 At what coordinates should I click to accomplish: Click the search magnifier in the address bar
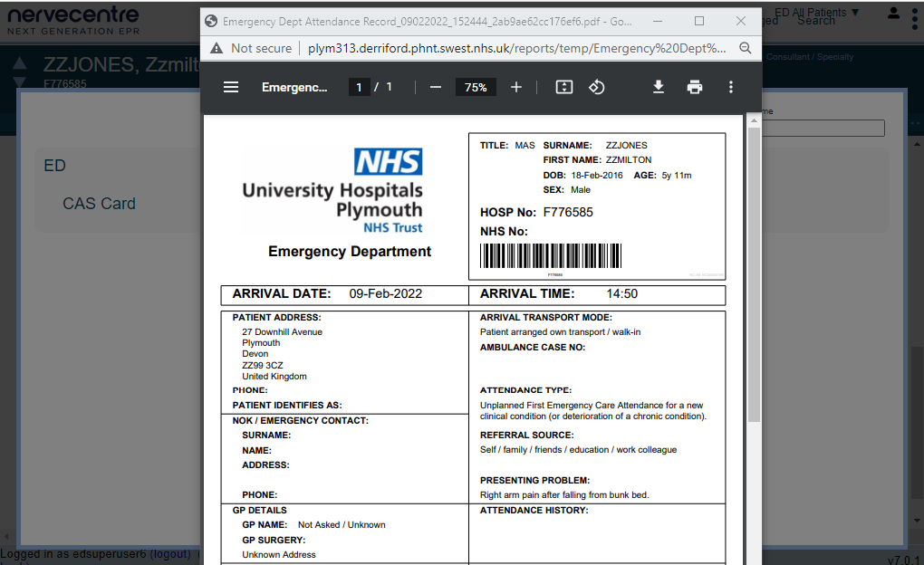pyautogui.click(x=745, y=48)
